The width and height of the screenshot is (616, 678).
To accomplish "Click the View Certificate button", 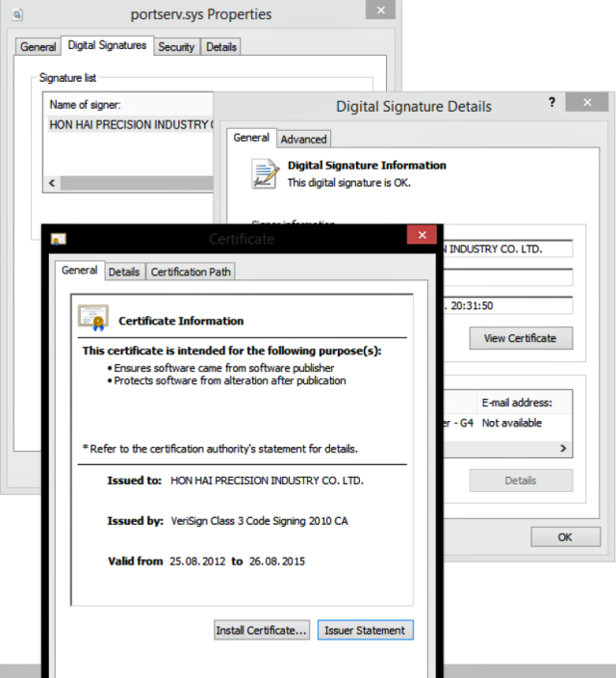I will point(521,338).
